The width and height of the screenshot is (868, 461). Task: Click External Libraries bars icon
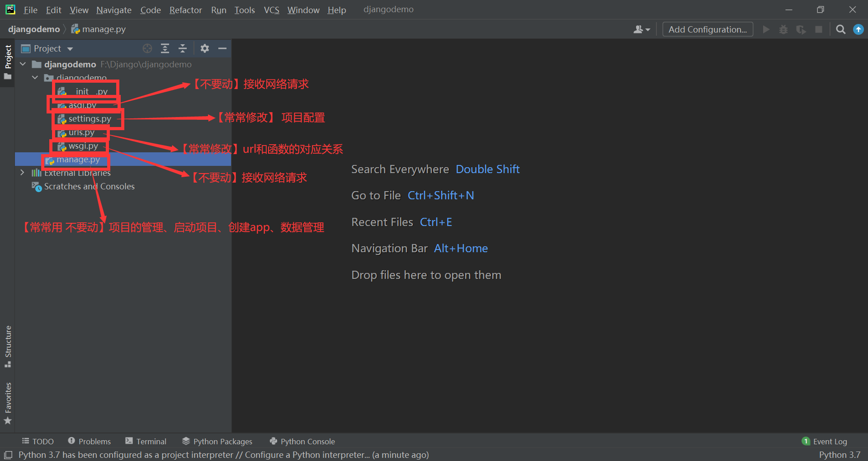(36, 173)
